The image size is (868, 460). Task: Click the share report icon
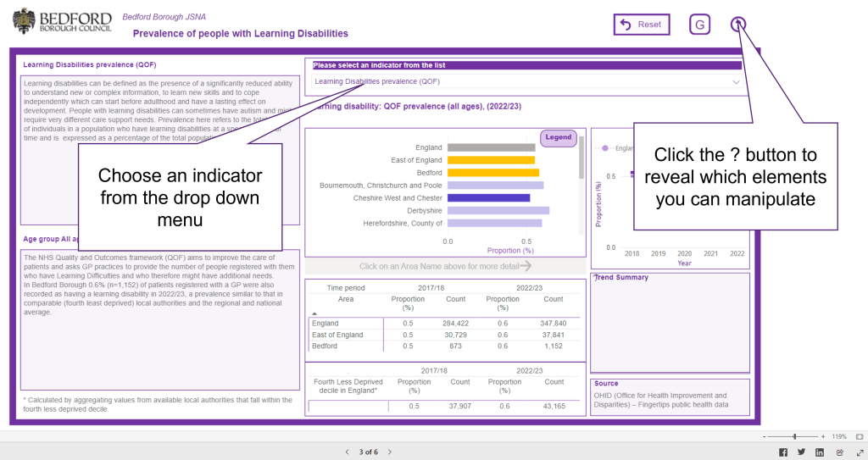coord(840,452)
